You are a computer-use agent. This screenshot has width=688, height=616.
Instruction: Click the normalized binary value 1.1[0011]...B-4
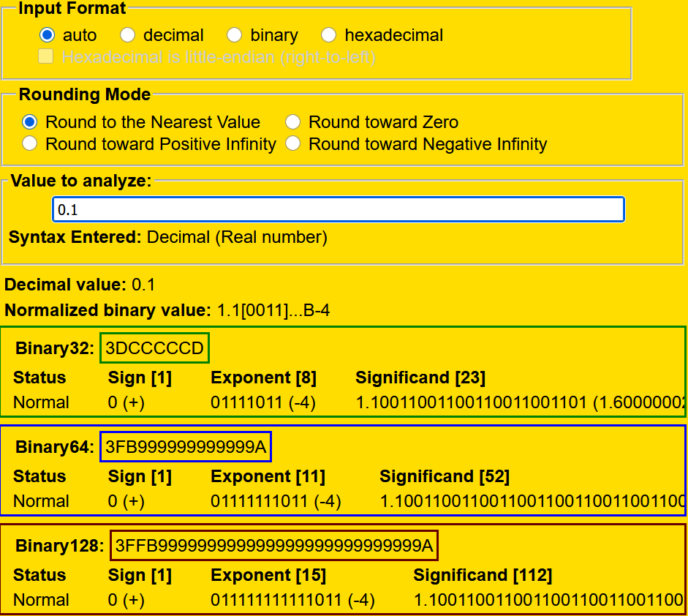pos(273,310)
